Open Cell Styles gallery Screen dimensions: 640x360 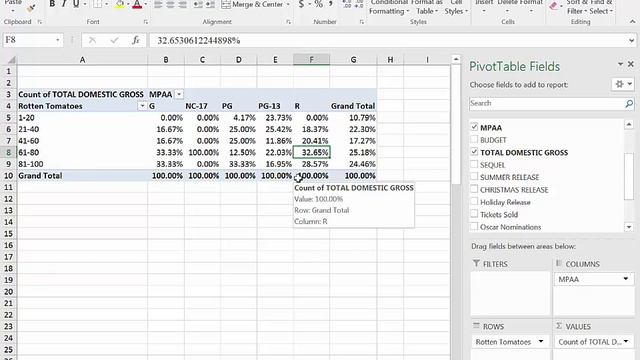(x=456, y=8)
